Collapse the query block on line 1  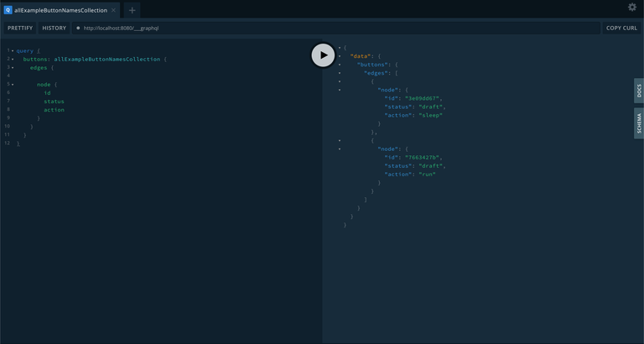coord(13,51)
